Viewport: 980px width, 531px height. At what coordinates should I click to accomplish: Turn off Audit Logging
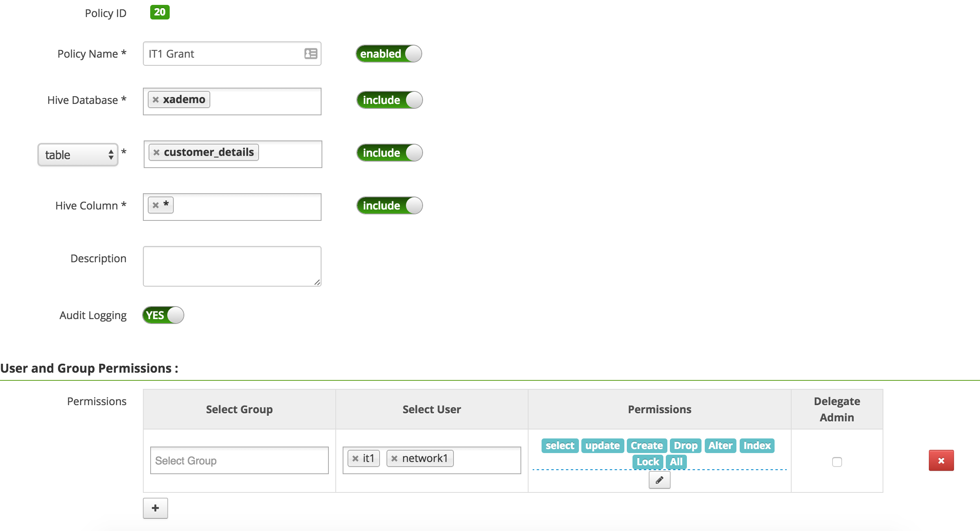[163, 315]
